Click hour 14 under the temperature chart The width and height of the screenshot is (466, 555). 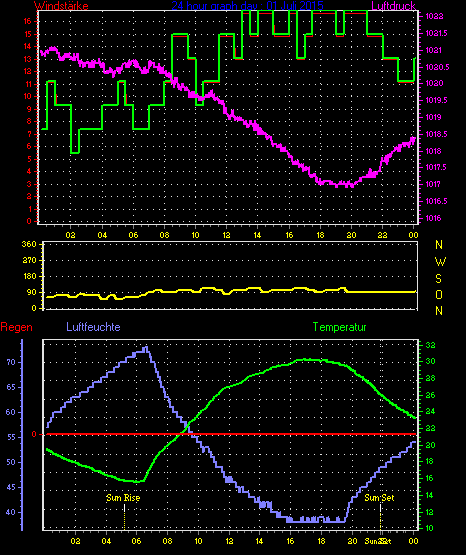pyautogui.click(x=259, y=541)
